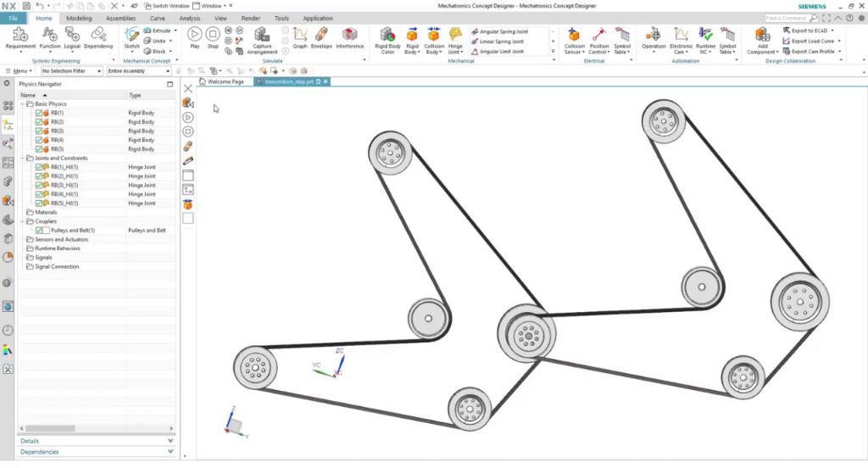Collapse the Couplers folder
This screenshot has width=868, height=468.
click(23, 221)
